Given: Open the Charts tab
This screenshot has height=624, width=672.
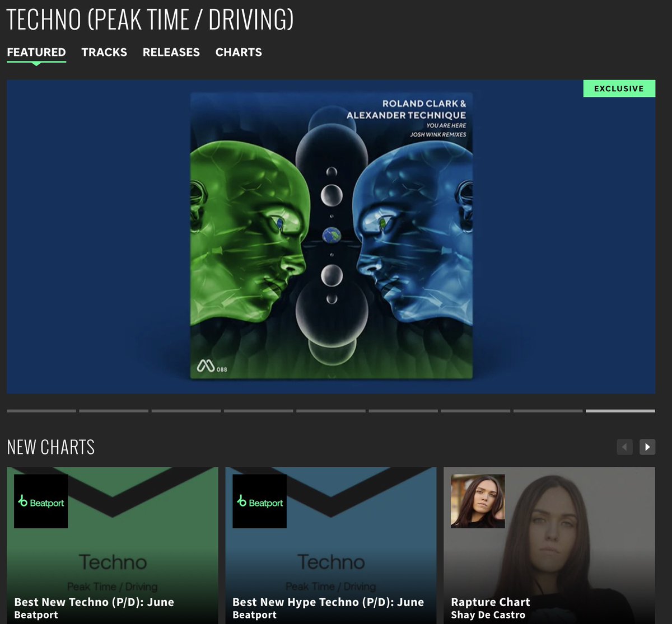Looking at the screenshot, I should click(x=239, y=52).
